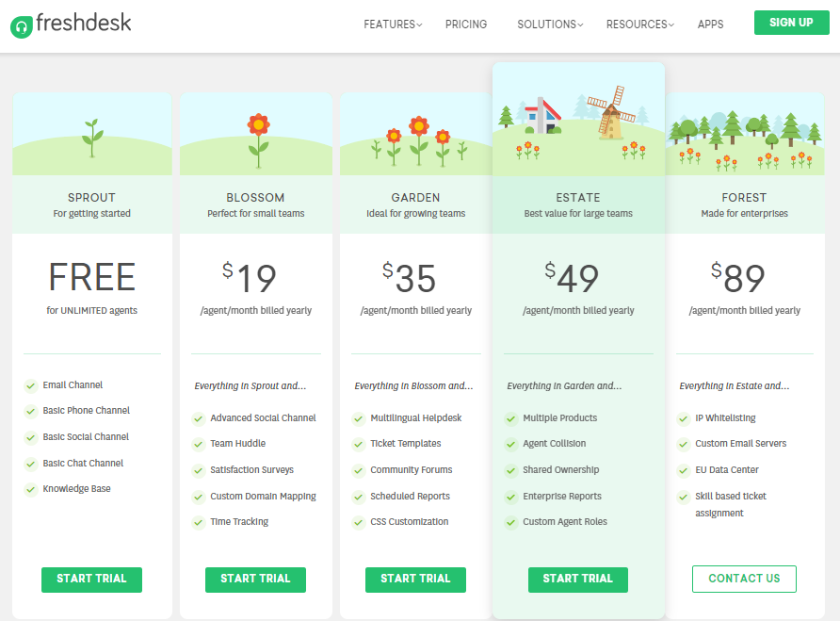
Task: Click the SPROUT plan heading
Action: point(91,197)
